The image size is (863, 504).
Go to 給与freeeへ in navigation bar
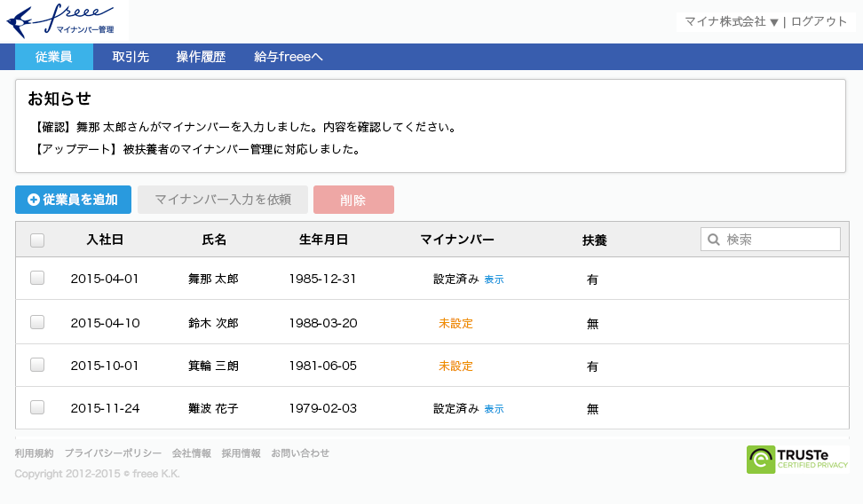point(288,57)
